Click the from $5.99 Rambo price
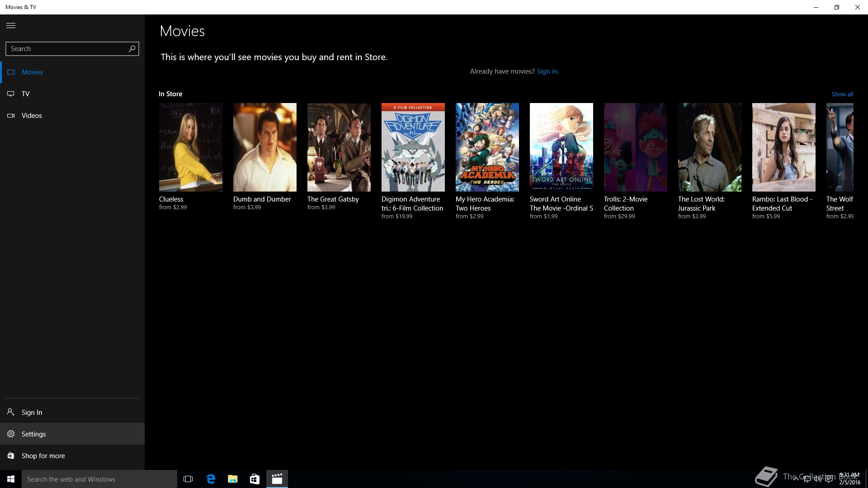 tap(766, 216)
